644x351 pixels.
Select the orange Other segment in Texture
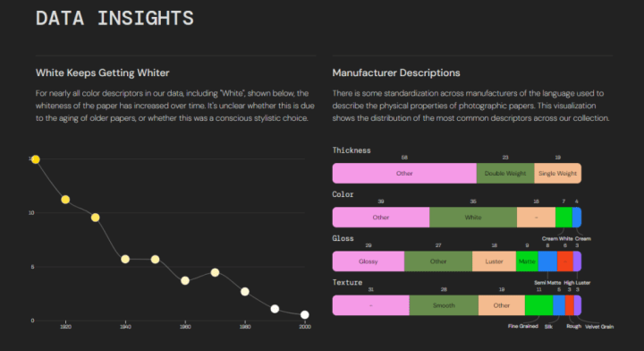pyautogui.click(x=502, y=305)
